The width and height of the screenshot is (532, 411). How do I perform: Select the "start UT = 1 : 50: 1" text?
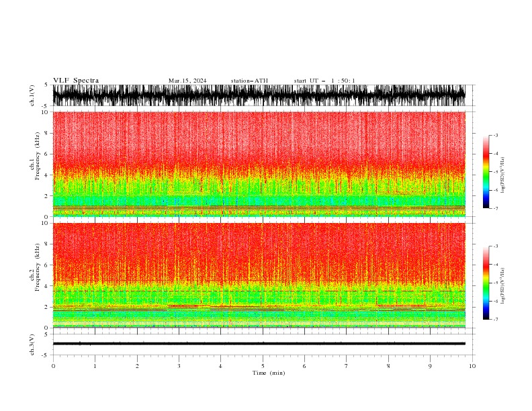click(x=324, y=81)
